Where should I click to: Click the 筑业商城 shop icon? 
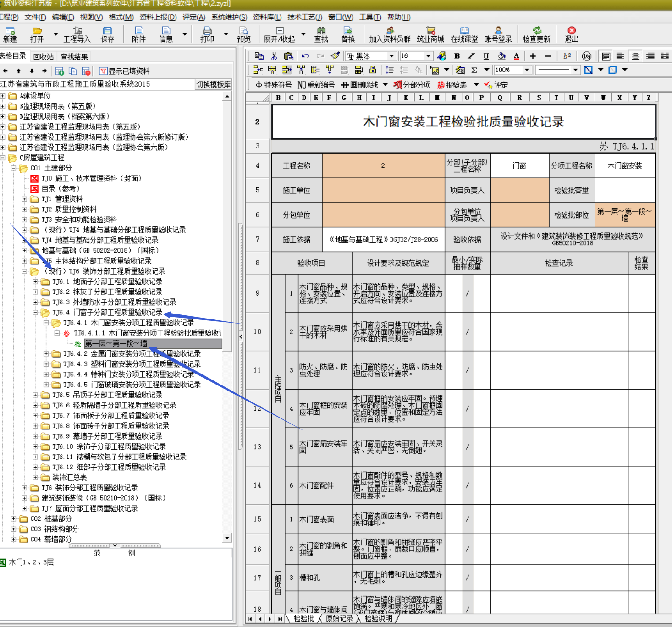(x=430, y=34)
